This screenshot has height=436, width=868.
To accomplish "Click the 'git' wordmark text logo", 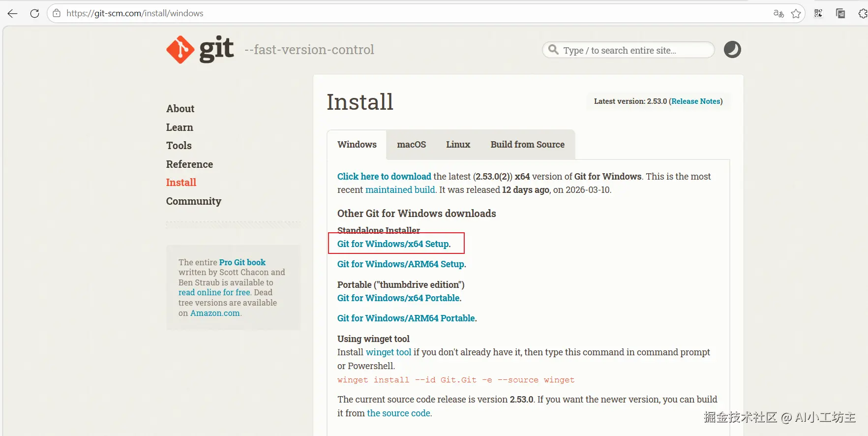I will (x=216, y=50).
